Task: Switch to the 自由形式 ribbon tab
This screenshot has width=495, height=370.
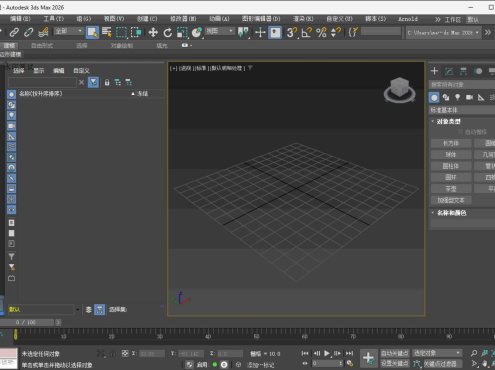Action: click(42, 45)
